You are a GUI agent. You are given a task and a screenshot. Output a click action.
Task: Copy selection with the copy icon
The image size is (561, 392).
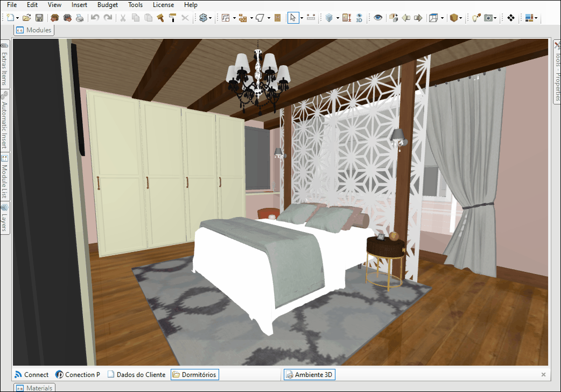(136, 18)
